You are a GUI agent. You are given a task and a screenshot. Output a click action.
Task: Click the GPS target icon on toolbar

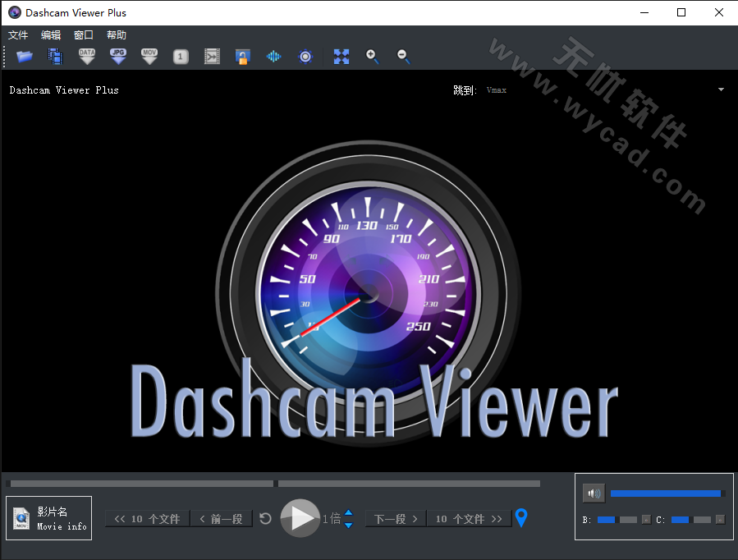click(305, 57)
